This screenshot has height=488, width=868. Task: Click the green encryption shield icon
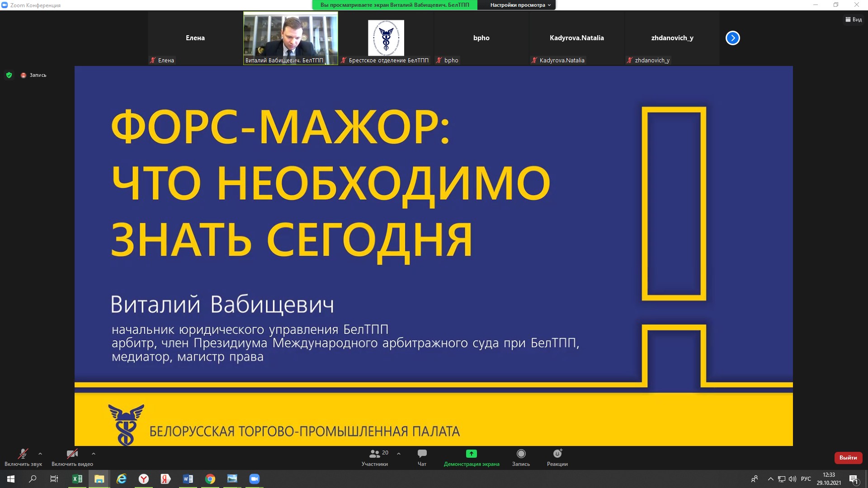[x=9, y=75]
